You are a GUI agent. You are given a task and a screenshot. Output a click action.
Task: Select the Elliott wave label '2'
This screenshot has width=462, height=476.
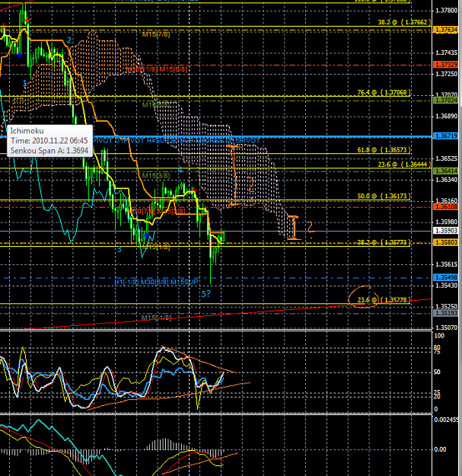point(69,40)
